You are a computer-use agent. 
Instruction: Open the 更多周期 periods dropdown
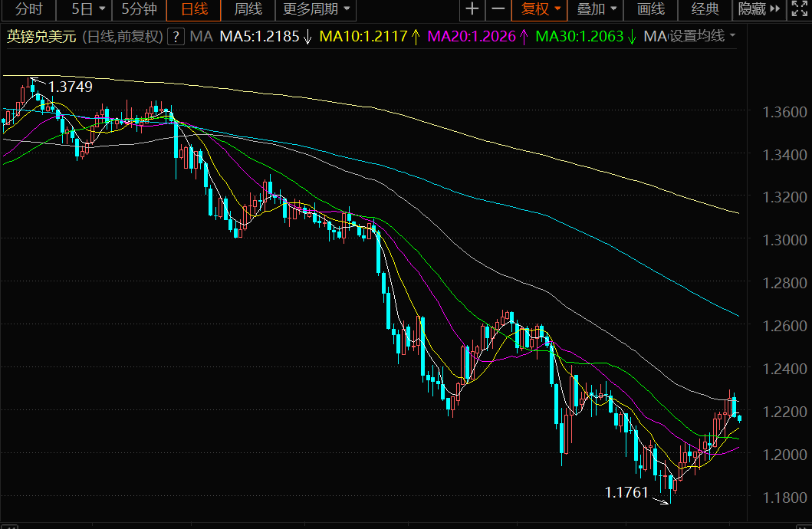[317, 9]
